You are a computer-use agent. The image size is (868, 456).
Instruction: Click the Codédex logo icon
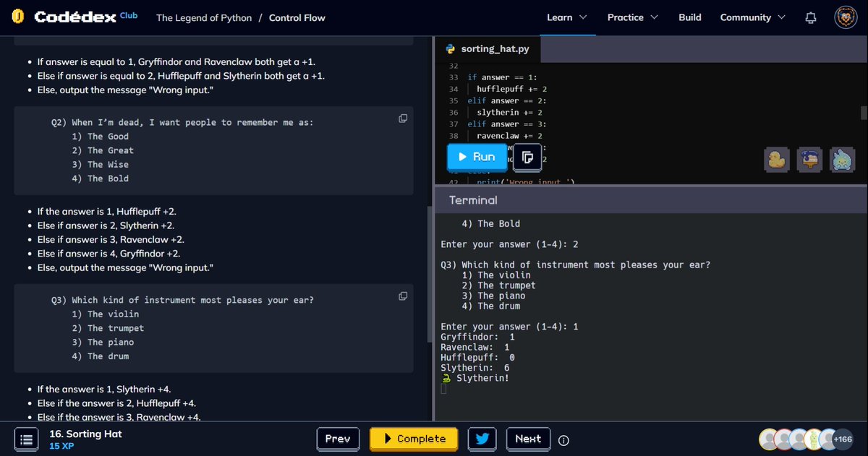click(20, 17)
